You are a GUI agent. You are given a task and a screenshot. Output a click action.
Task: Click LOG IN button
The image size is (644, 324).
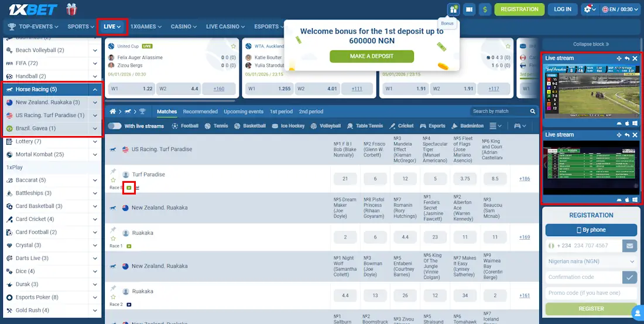[563, 9]
